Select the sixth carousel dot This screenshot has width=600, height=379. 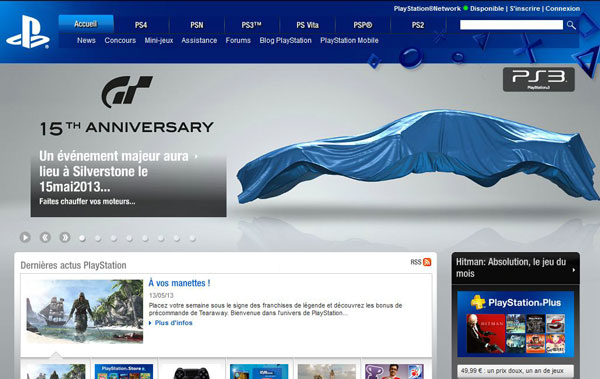coord(161,238)
